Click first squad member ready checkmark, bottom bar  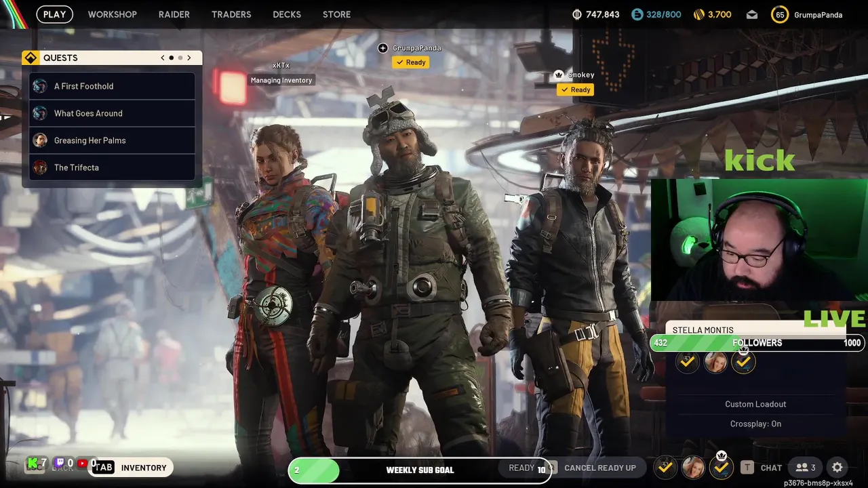point(666,467)
